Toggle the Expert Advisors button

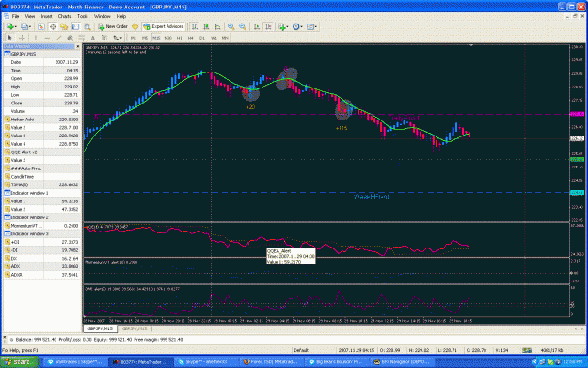(x=164, y=26)
